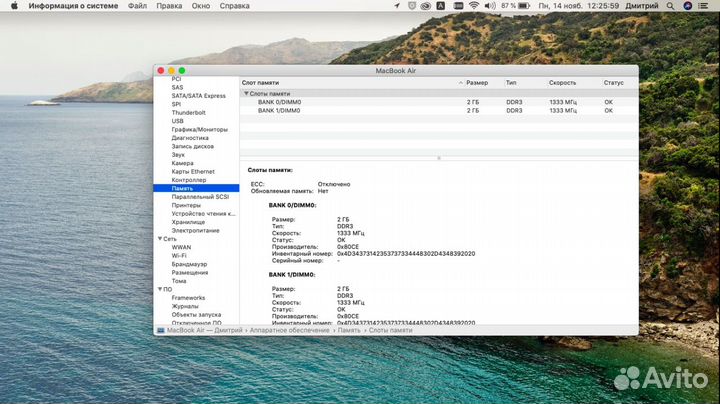
Task: Open the Правка menu
Action: point(169,6)
